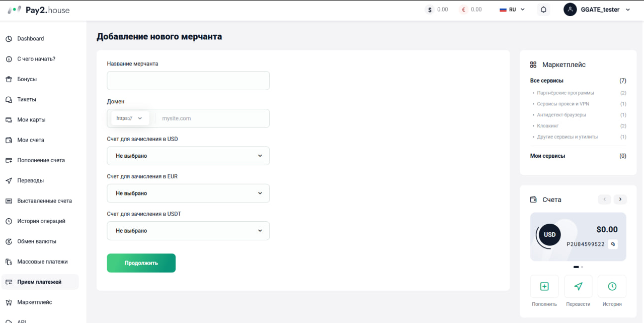Screen dimensions: 644x323
Task: Copy account number P2U84599522
Action: point(613,244)
